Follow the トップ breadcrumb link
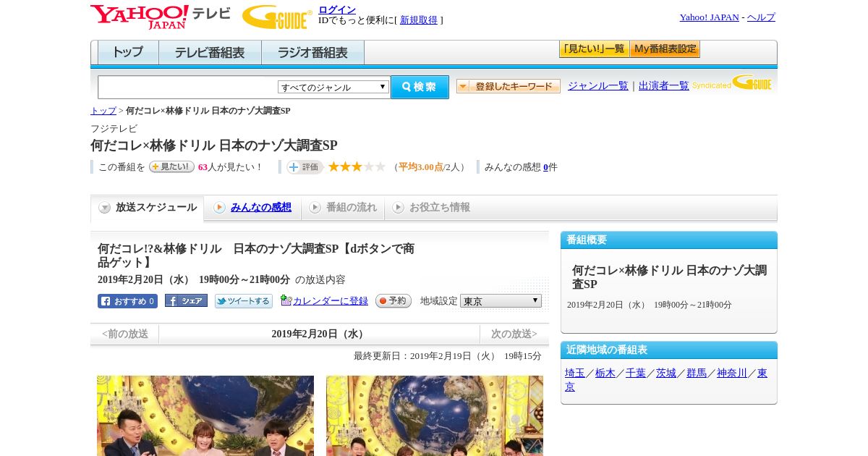 click(x=103, y=111)
